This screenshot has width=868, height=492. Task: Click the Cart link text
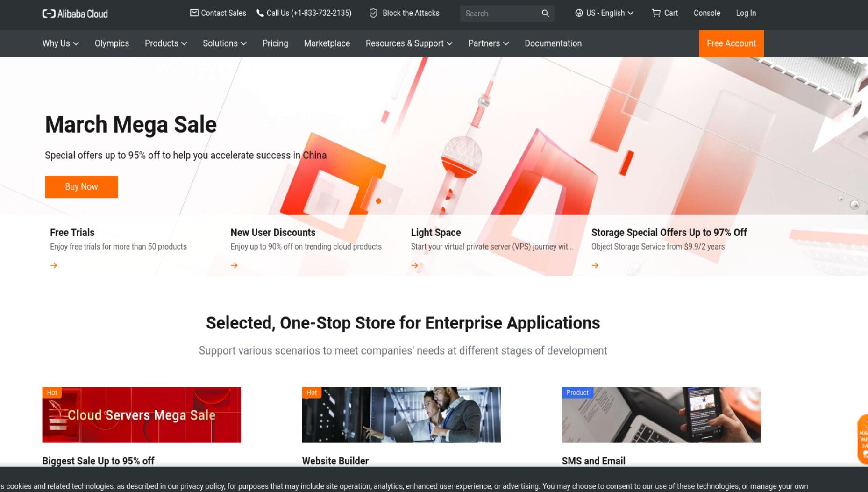click(x=671, y=13)
